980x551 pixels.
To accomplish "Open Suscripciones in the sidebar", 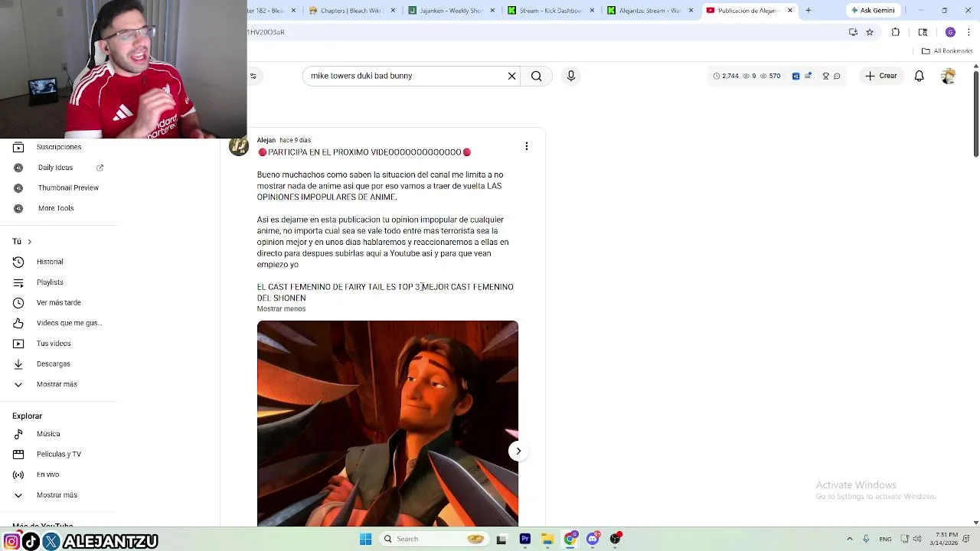I will tap(58, 147).
